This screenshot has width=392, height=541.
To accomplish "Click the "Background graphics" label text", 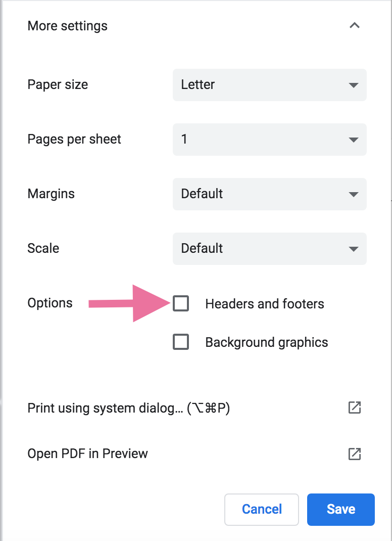I will tap(267, 342).
